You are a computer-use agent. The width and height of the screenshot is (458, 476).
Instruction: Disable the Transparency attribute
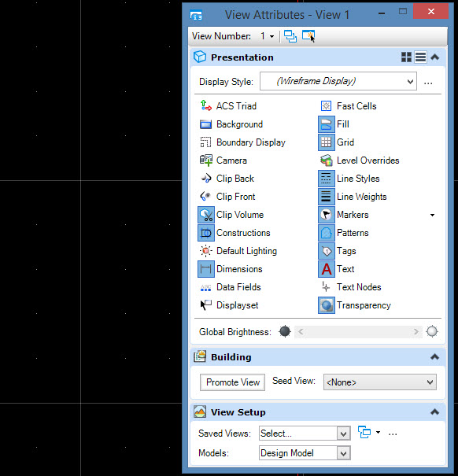(x=327, y=305)
